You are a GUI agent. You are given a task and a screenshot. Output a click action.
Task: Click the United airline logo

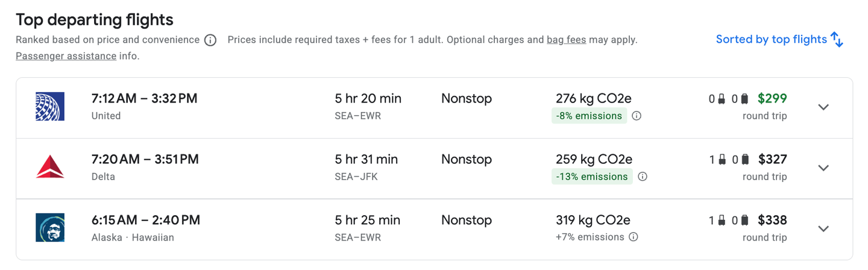[x=50, y=107]
